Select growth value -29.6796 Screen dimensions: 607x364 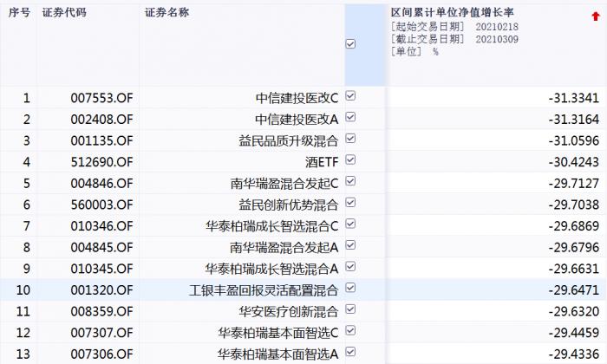[x=574, y=247]
